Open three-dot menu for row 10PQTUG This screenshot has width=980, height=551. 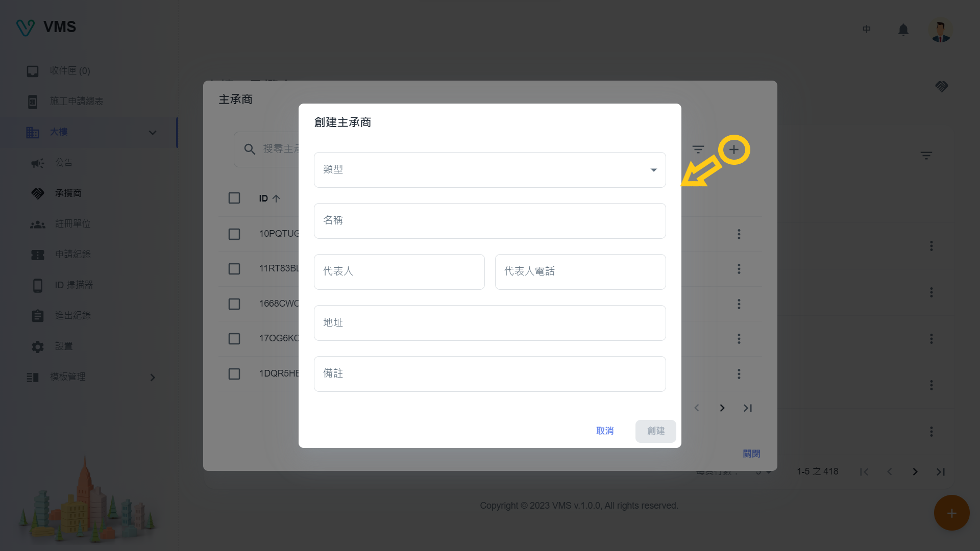[x=739, y=234]
